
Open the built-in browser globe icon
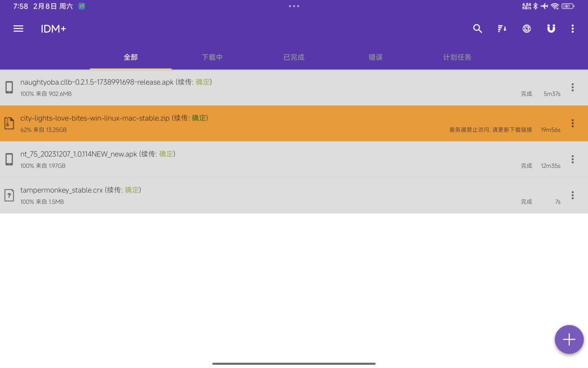pyautogui.click(x=527, y=29)
